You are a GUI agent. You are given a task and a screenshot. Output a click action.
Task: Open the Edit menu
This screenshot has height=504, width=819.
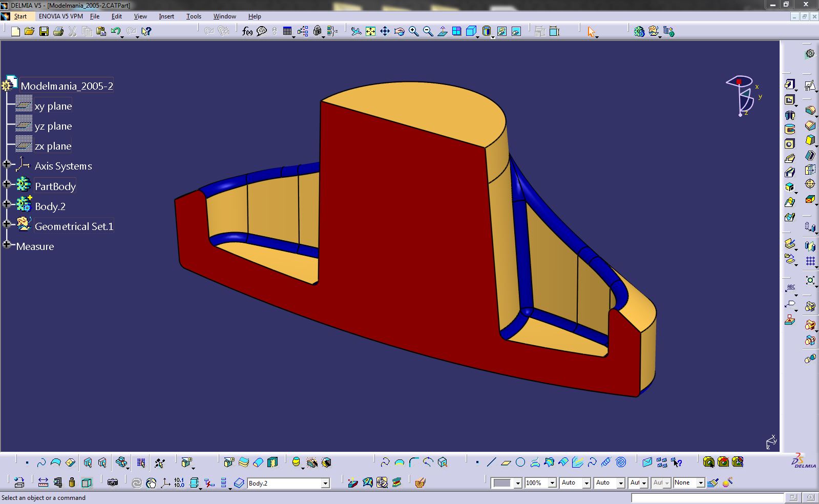click(116, 16)
